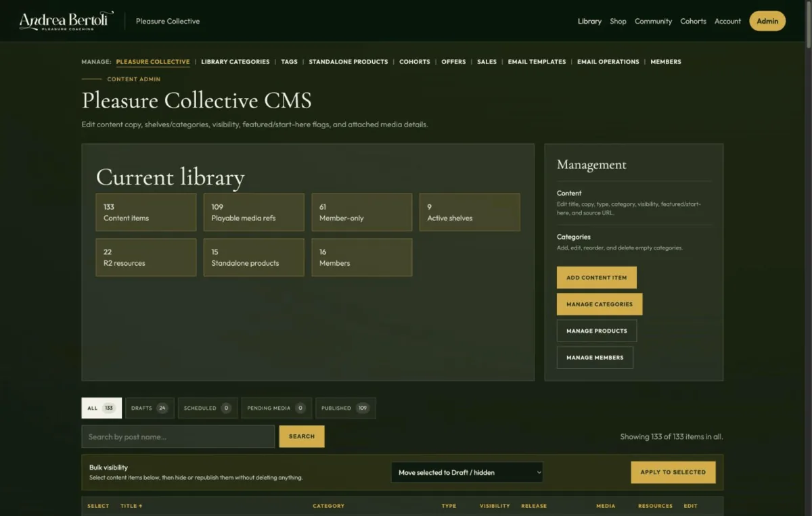Image resolution: width=812 pixels, height=516 pixels.
Task: Sort by Title column header
Action: pos(131,506)
